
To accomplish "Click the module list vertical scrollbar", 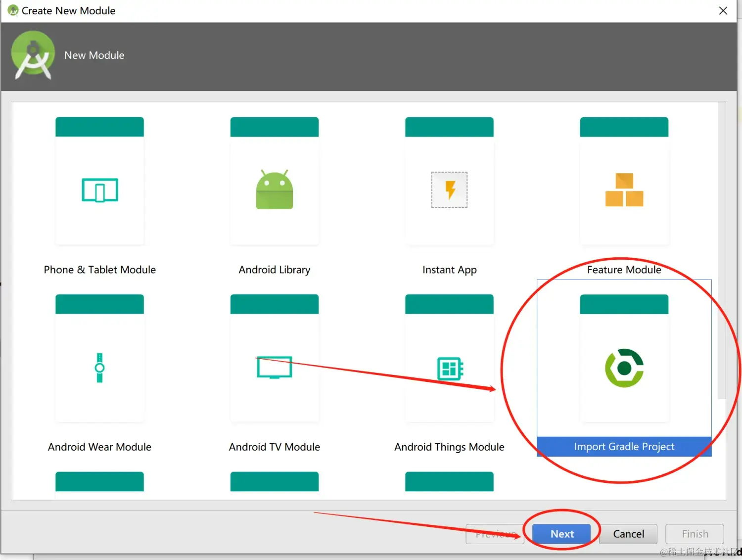I will [722, 250].
